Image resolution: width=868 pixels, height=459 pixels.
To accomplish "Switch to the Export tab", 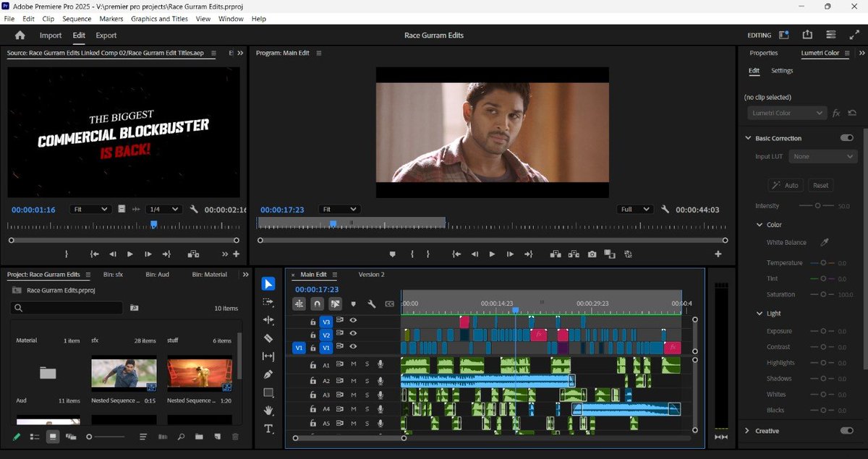I will tap(106, 35).
